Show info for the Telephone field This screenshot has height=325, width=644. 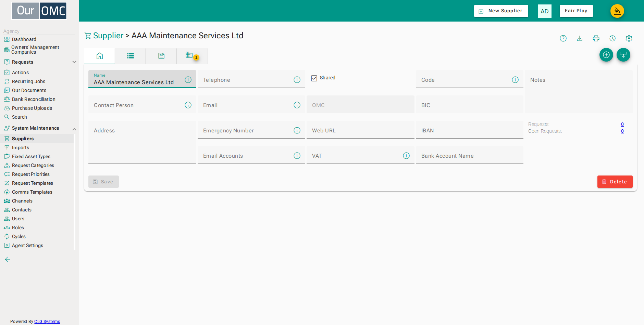(x=297, y=80)
